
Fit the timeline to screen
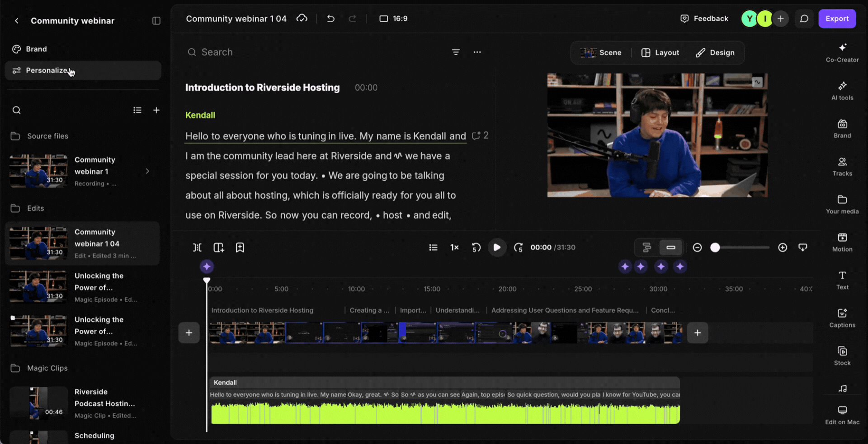pyautogui.click(x=803, y=248)
